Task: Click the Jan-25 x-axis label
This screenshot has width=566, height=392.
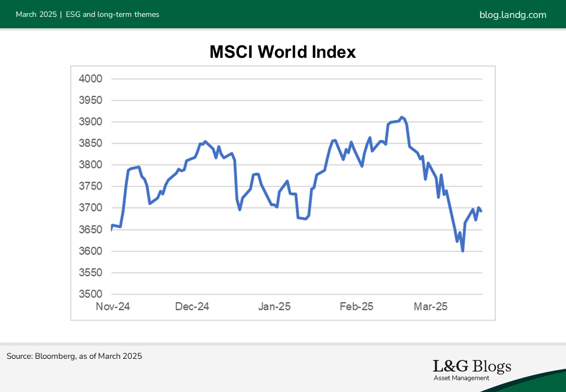Action: click(x=274, y=307)
